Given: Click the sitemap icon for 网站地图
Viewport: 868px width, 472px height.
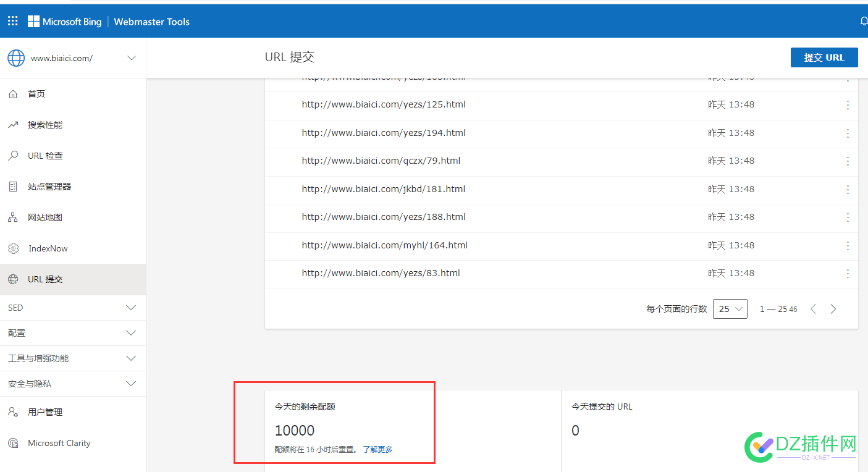Looking at the screenshot, I should [13, 217].
